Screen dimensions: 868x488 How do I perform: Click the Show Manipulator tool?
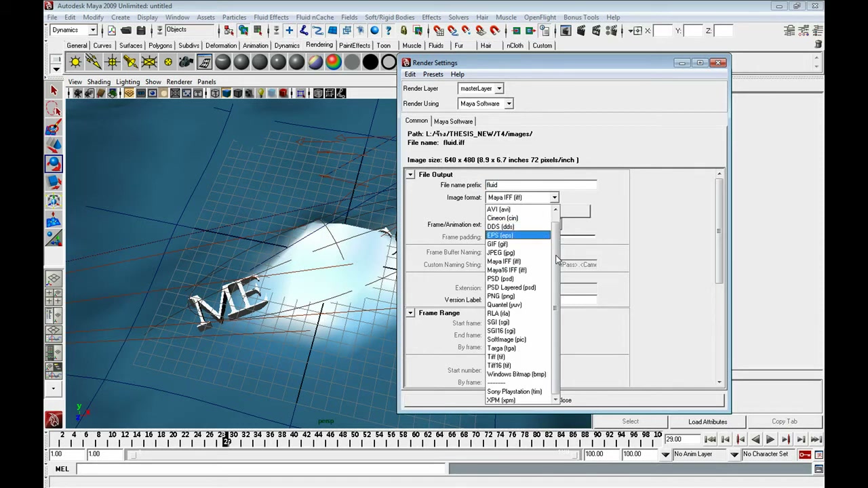tap(54, 237)
